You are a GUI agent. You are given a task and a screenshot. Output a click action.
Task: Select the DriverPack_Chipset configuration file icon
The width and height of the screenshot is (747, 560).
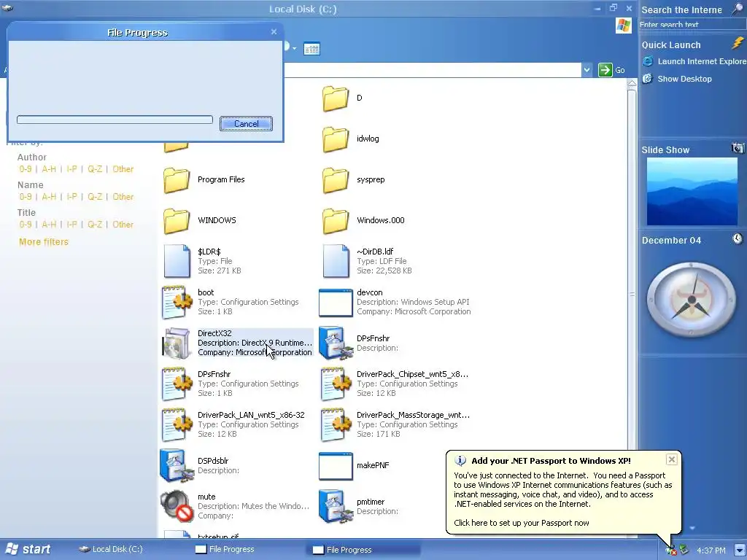tap(336, 384)
